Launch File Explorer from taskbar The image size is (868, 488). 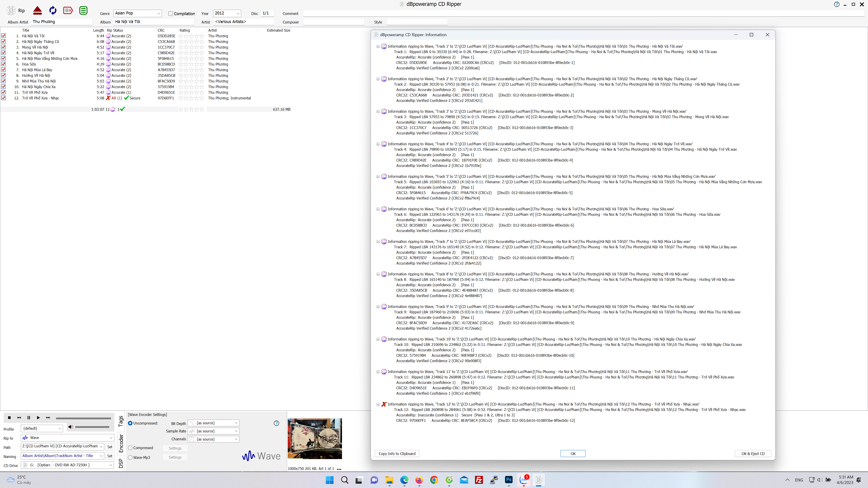click(x=389, y=480)
